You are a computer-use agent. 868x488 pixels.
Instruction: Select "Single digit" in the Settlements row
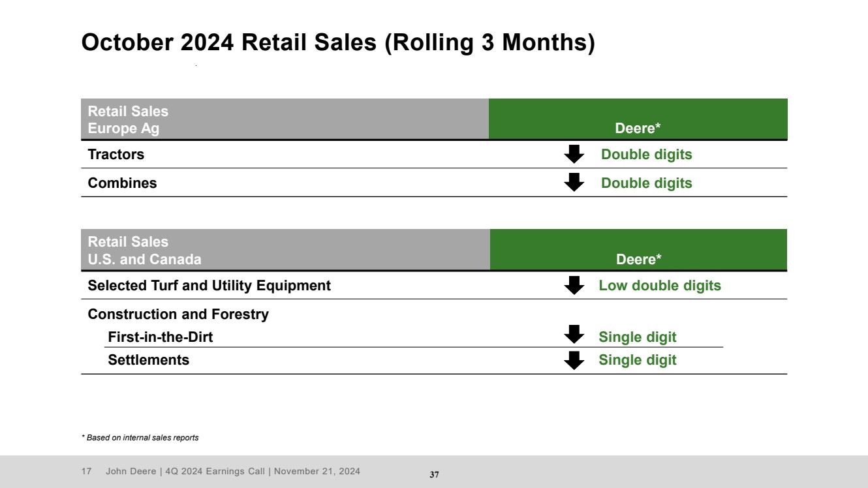(638, 359)
